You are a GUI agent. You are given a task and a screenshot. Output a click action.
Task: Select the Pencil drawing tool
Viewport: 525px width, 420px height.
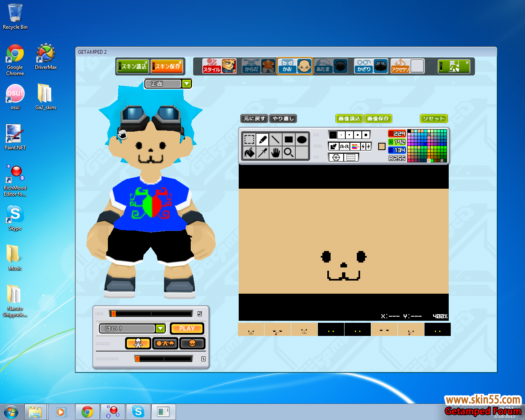point(262,139)
